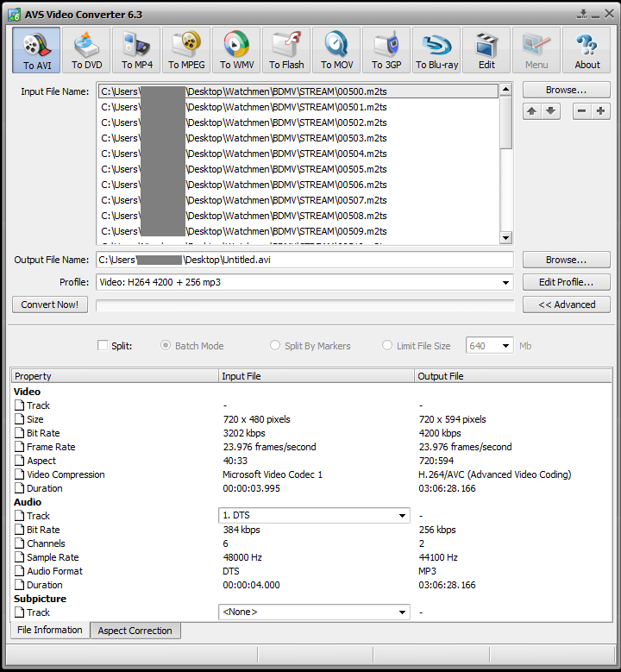
Task: Add a file with the plus button
Action: (601, 111)
